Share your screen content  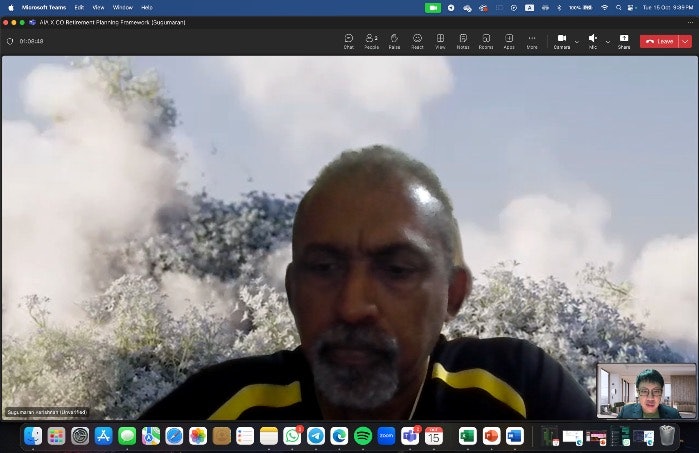[x=624, y=41]
